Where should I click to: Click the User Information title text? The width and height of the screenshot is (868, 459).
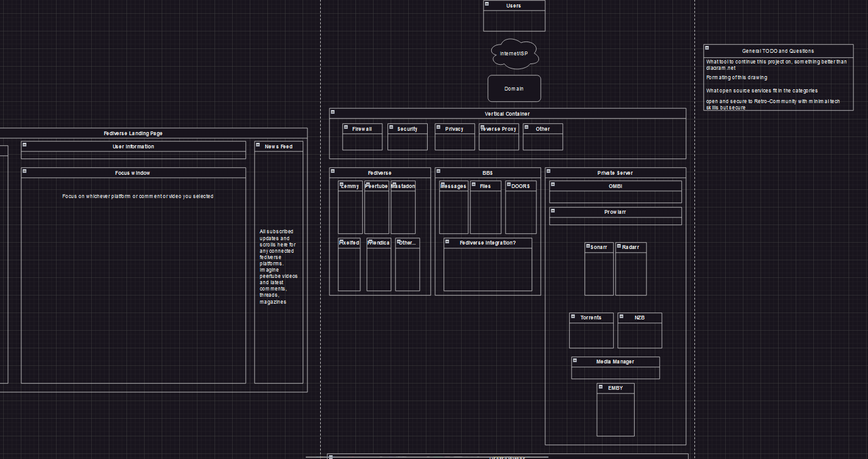[x=133, y=147]
